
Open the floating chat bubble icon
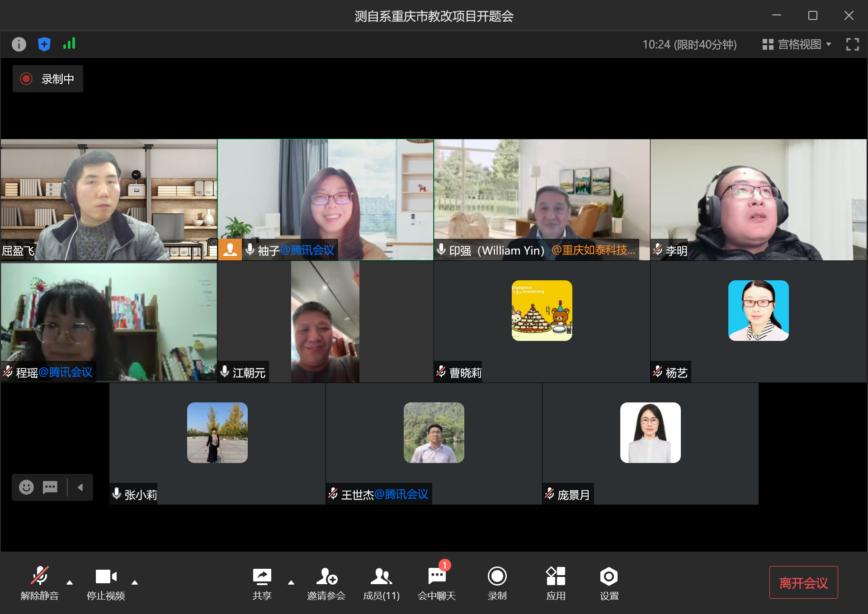(50, 487)
